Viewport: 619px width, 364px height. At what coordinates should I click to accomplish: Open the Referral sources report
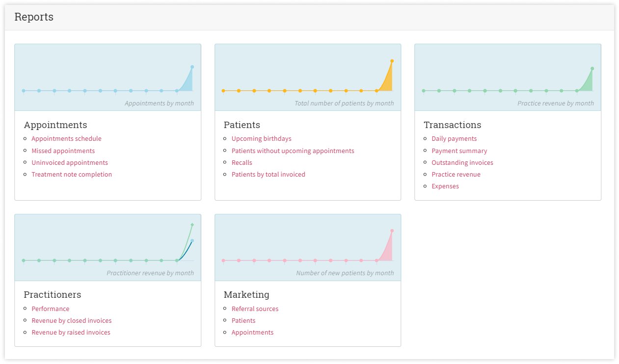tap(255, 309)
